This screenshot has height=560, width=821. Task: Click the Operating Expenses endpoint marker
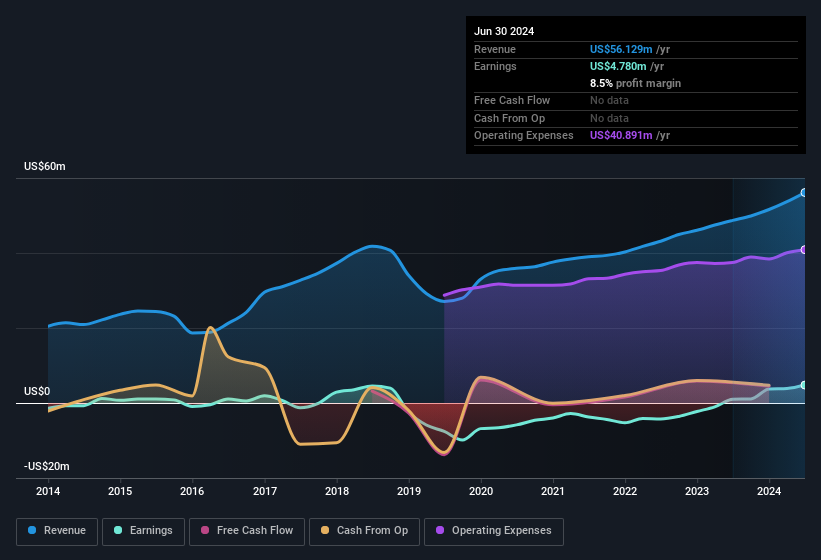[x=804, y=250]
